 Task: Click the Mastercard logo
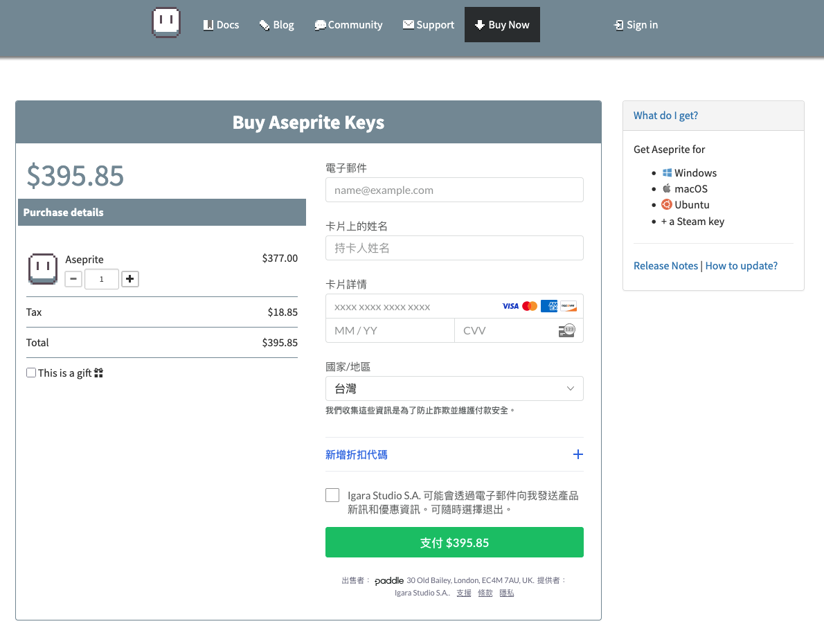(530, 306)
